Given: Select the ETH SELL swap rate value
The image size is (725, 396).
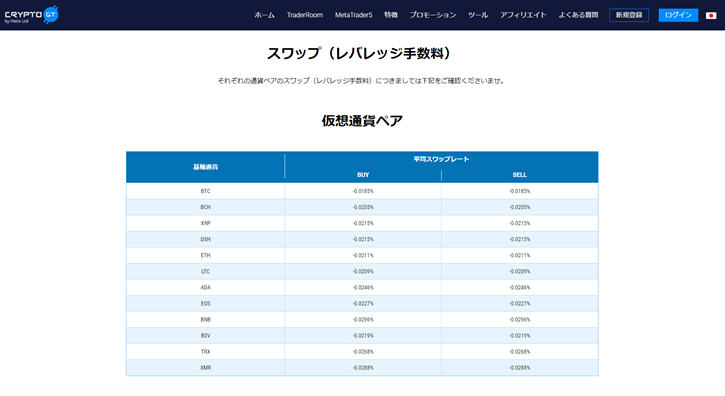Looking at the screenshot, I should [520, 255].
